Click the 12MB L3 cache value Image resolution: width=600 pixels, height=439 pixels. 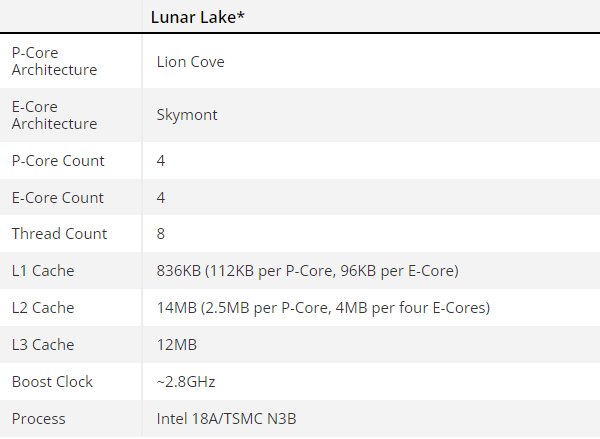pos(177,345)
